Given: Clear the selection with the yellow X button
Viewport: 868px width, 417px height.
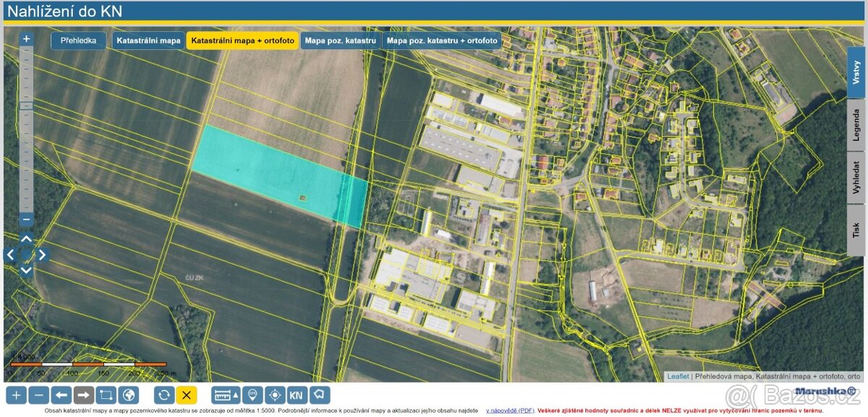Looking at the screenshot, I should (187, 395).
